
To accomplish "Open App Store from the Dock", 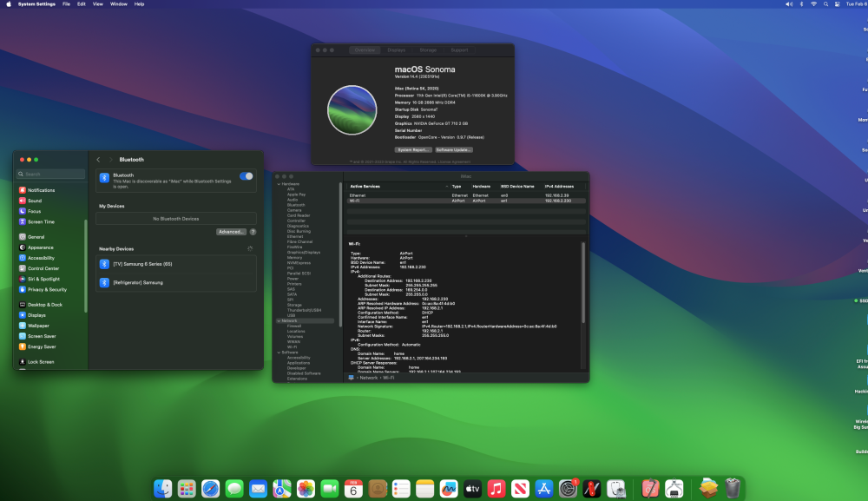I will pos(543,489).
